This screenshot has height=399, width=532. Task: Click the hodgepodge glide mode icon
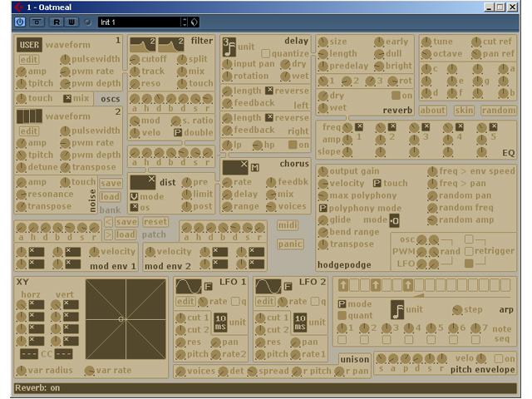pyautogui.click(x=394, y=219)
